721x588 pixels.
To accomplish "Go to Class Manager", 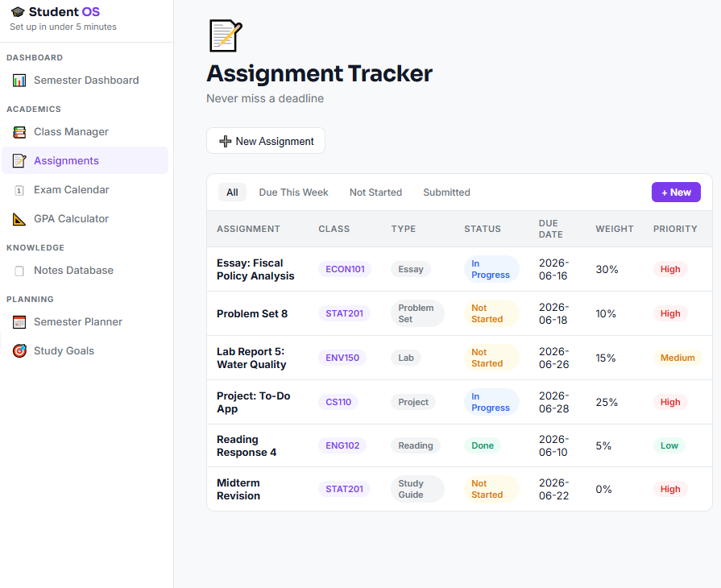I will point(85,132).
